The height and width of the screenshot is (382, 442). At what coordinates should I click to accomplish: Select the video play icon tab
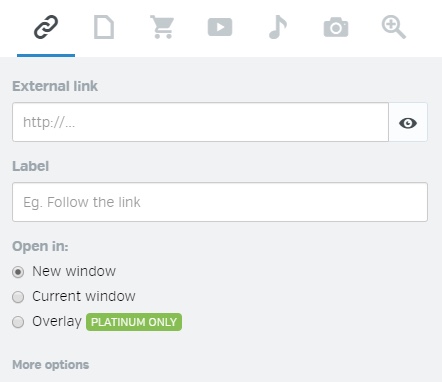(220, 27)
